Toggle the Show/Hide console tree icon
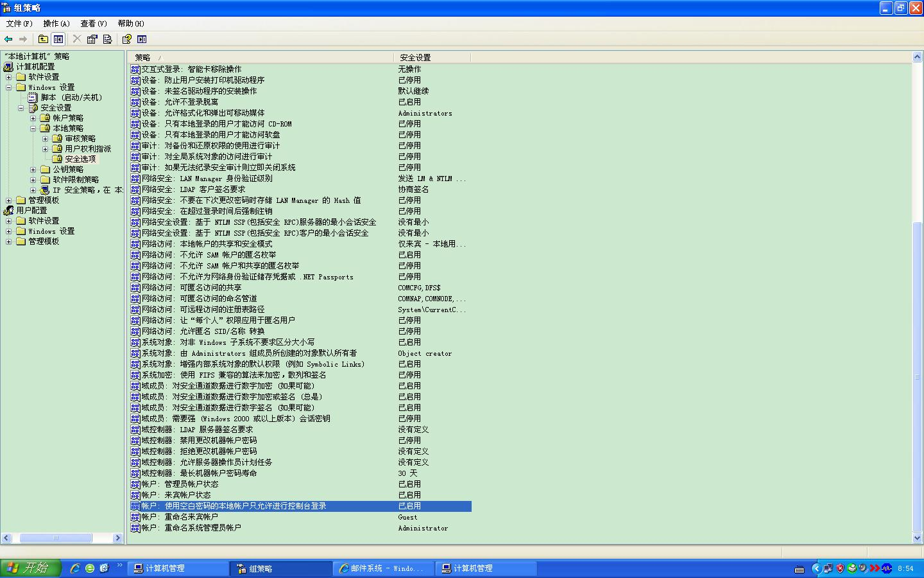924x578 pixels. 58,39
